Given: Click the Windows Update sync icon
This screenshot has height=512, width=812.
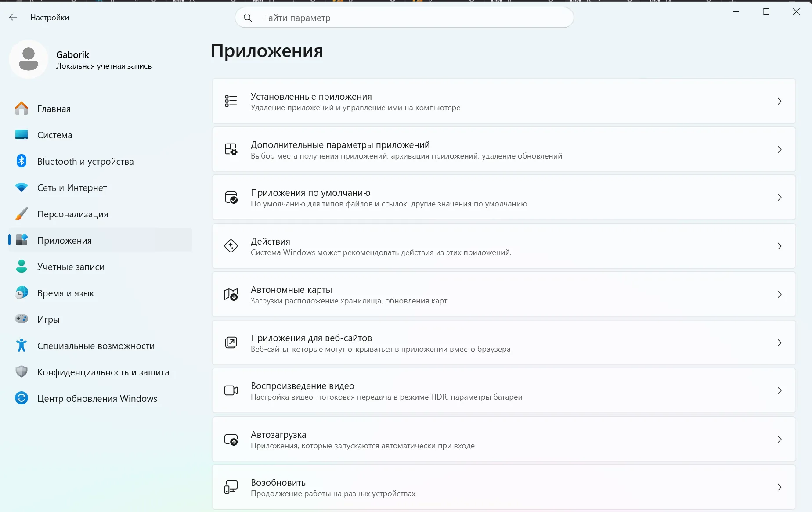Looking at the screenshot, I should 22,398.
